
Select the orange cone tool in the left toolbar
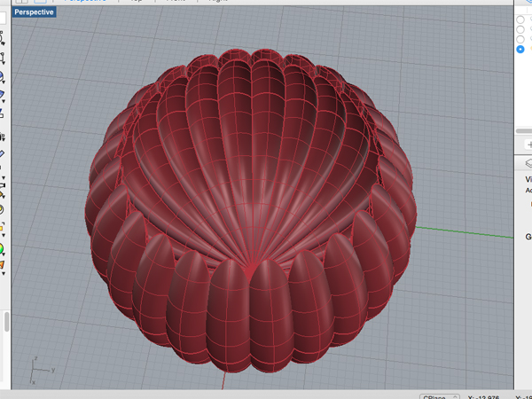point(2,265)
